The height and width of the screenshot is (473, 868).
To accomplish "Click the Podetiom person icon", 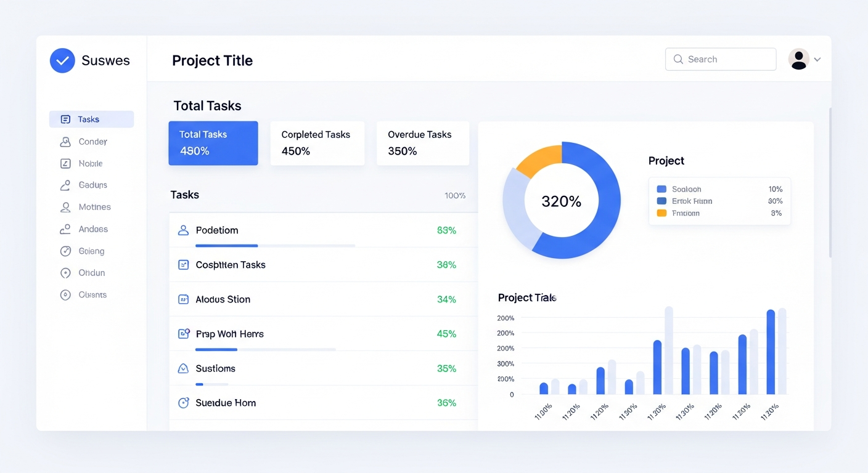I will click(x=183, y=230).
